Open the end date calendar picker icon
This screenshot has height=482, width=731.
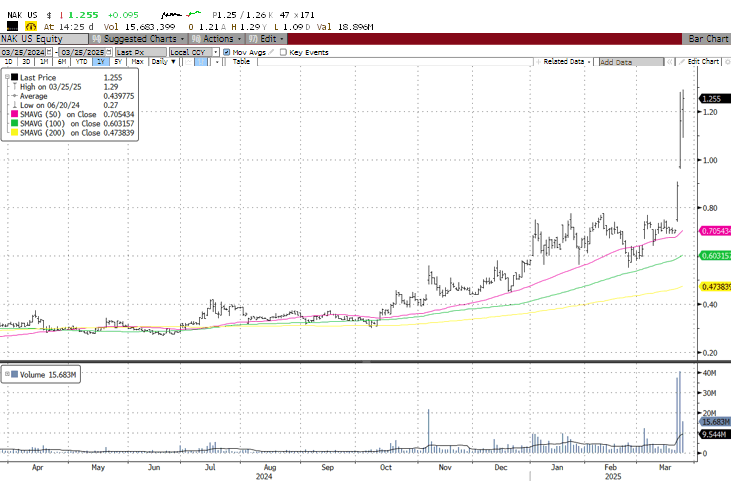pos(109,52)
